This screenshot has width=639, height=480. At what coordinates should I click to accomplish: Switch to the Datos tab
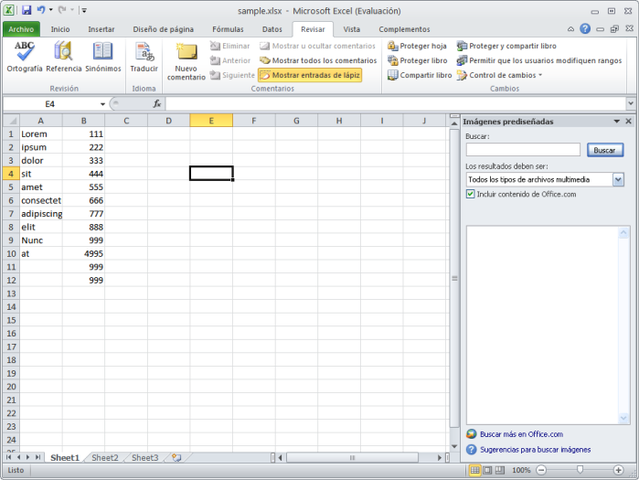(272, 29)
